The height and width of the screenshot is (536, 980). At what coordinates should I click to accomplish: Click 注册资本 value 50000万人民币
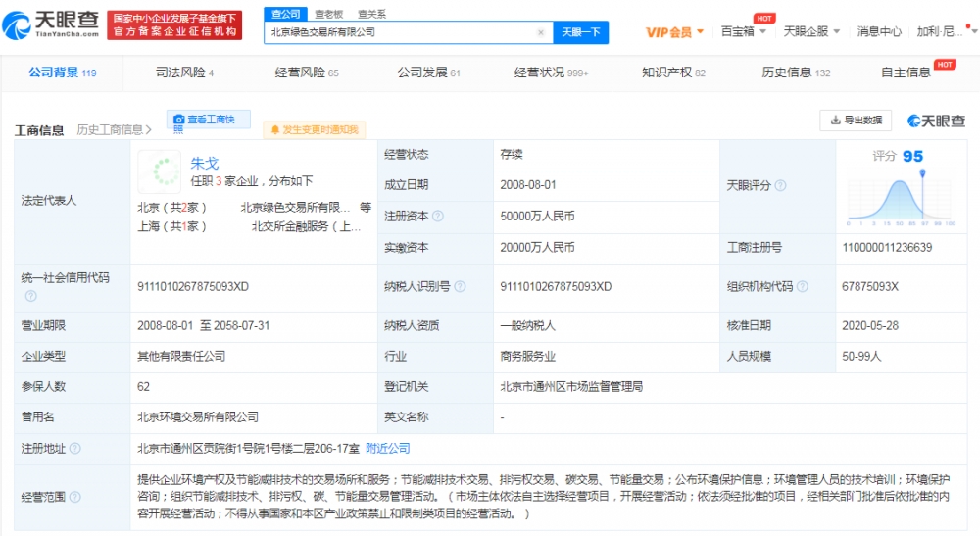click(537, 217)
